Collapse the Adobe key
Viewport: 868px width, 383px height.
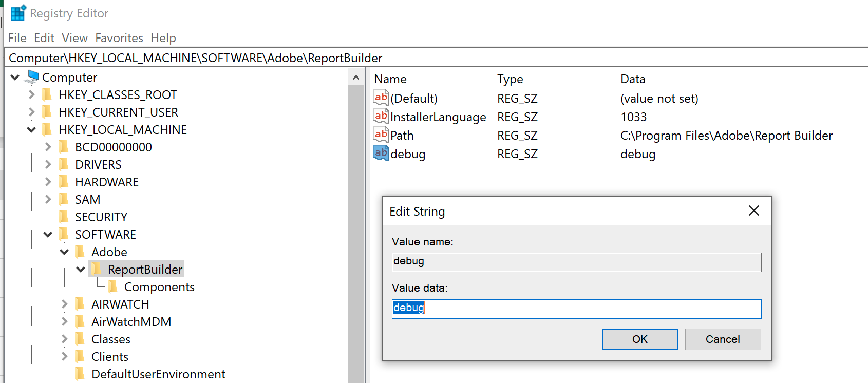[64, 252]
